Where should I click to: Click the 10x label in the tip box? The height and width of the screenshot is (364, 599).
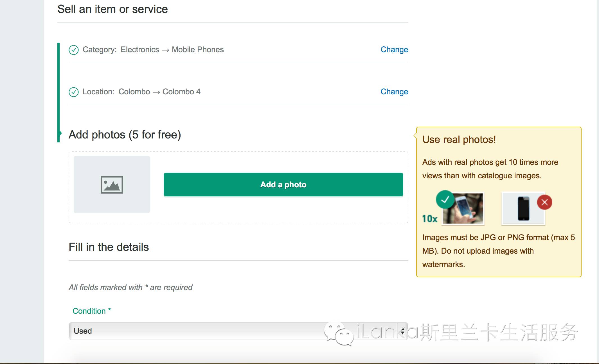tap(430, 219)
